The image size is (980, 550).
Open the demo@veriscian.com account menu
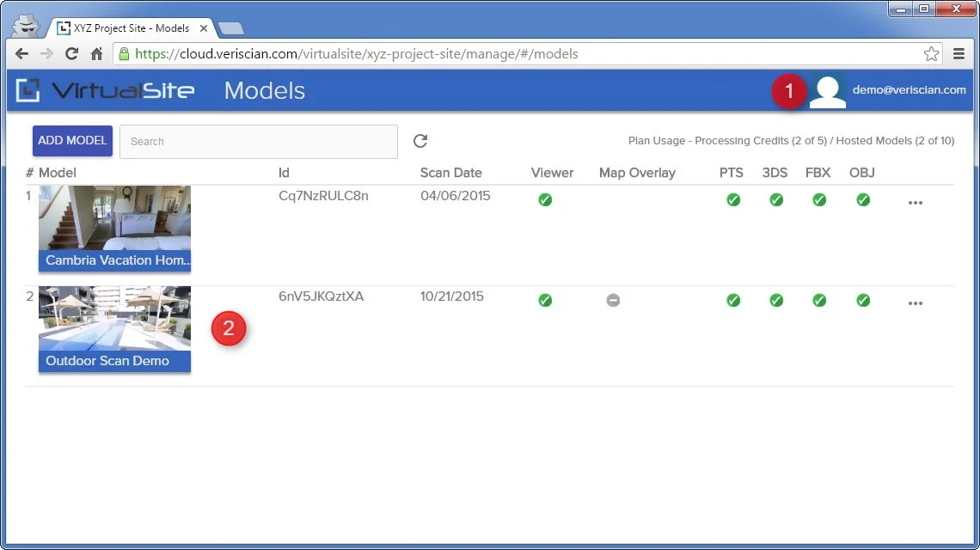[x=909, y=90]
